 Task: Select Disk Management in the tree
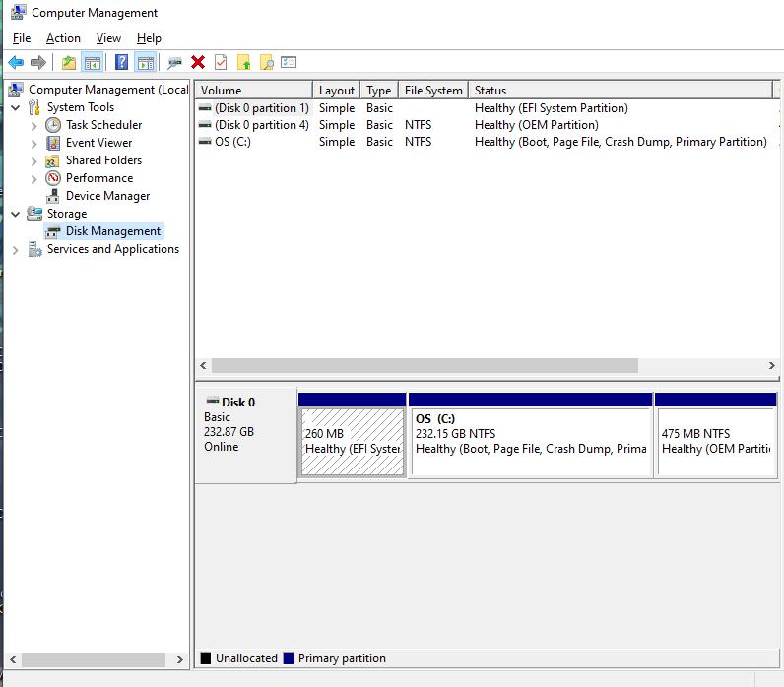tap(113, 231)
